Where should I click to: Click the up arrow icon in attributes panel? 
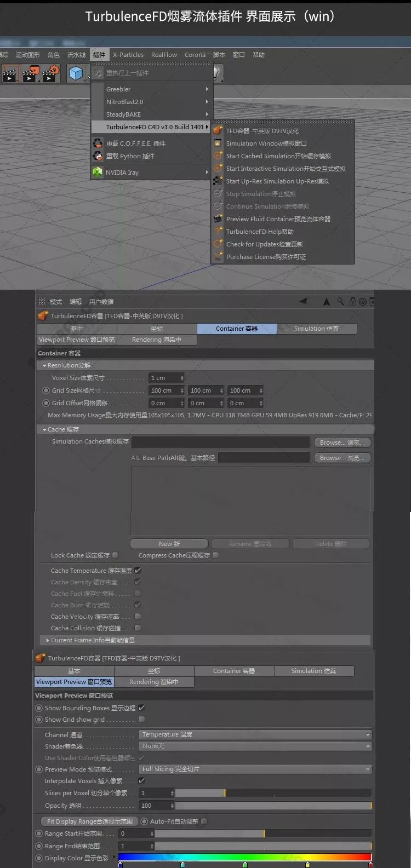[x=327, y=302]
